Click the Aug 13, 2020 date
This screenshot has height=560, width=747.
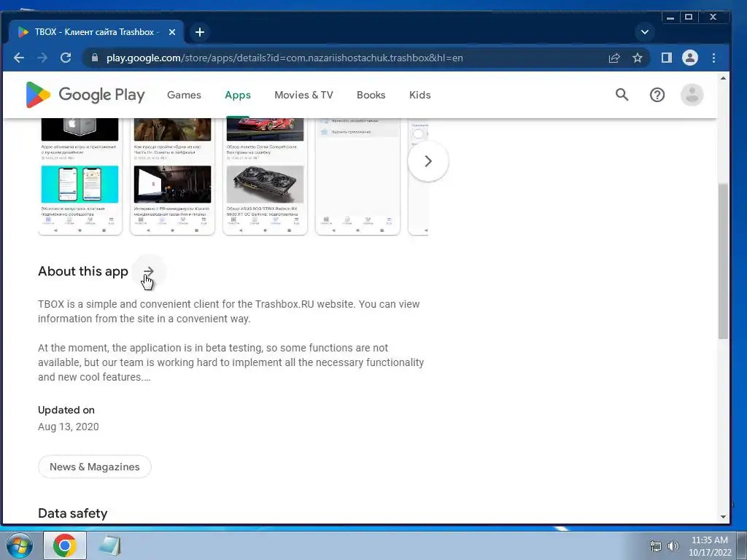(x=68, y=427)
